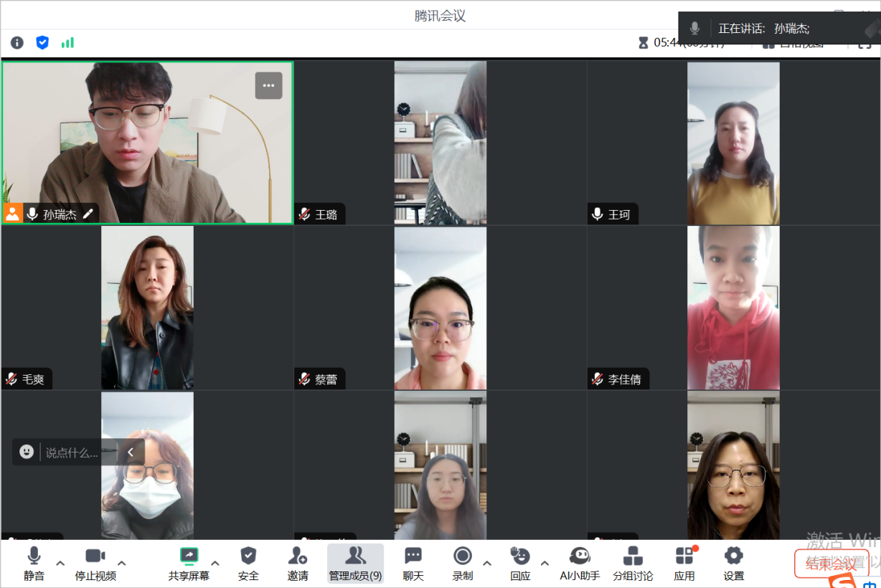This screenshot has height=588, width=881.
Task: Open the three-dot menu on 孙瑞杰's video
Action: (268, 85)
